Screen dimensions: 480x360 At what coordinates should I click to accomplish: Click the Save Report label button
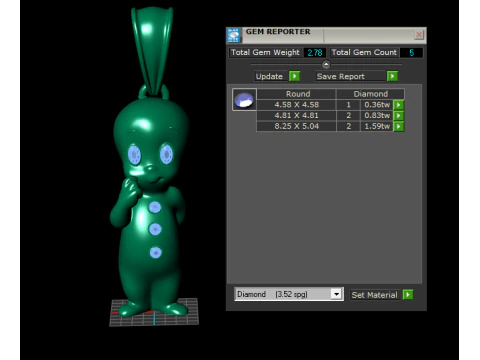pos(350,76)
